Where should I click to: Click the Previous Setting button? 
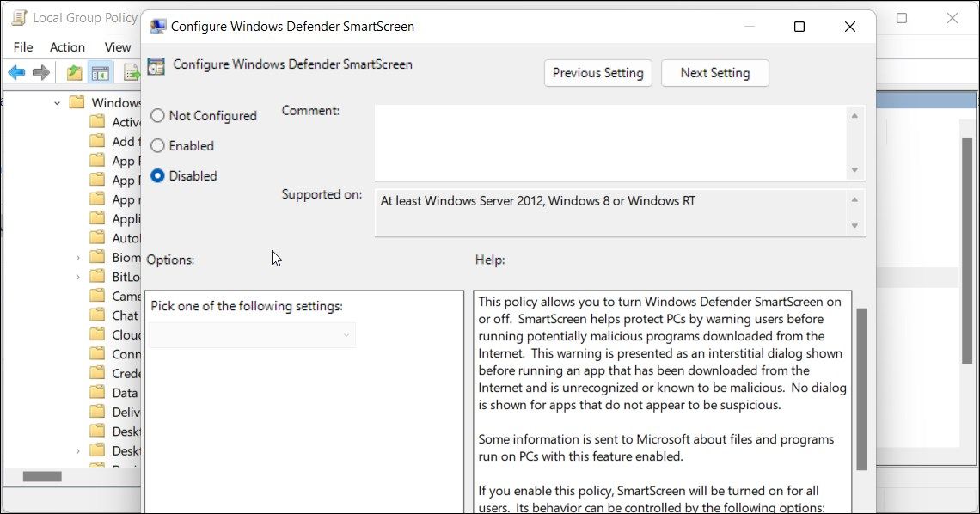pos(597,73)
